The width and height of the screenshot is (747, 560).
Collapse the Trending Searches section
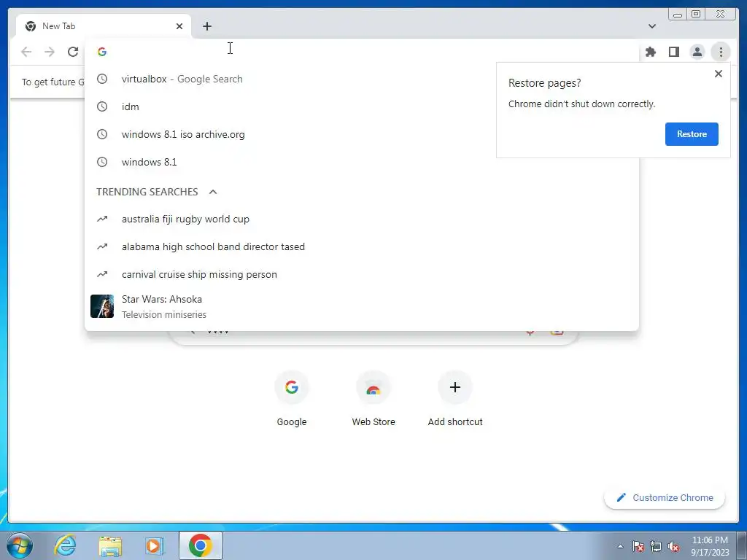tap(213, 192)
